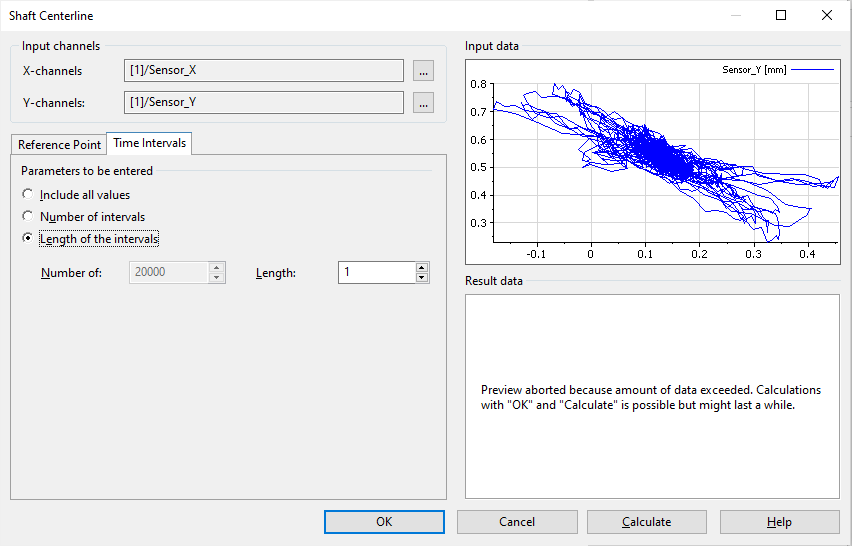Image resolution: width=852 pixels, height=546 pixels.
Task: Select 'Length of the intervals' radio option
Action: pos(28,239)
